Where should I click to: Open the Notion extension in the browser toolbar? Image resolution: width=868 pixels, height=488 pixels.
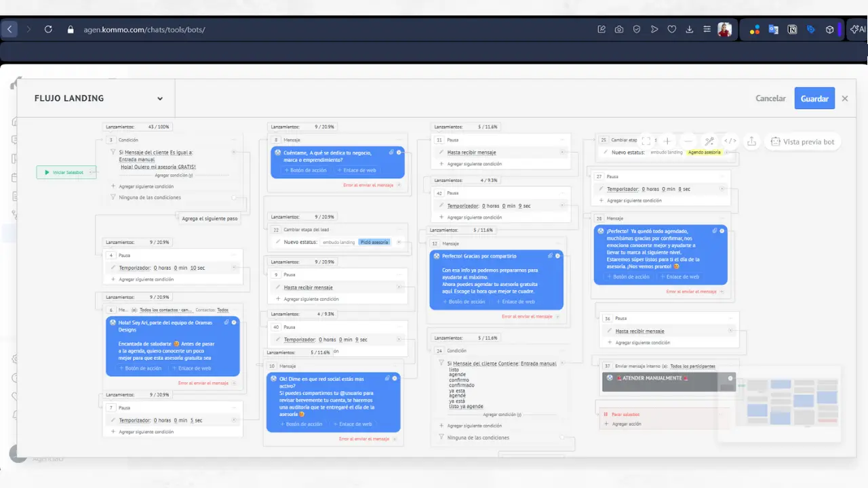[792, 29]
